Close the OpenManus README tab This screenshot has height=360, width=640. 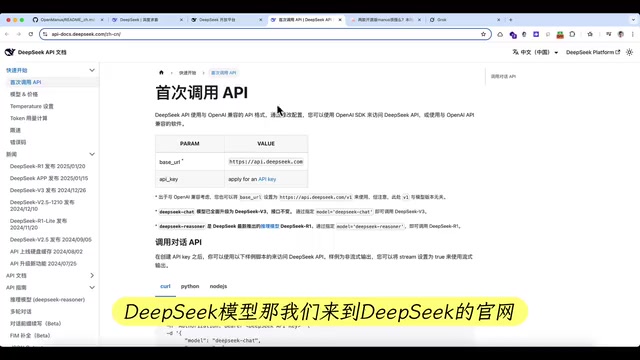click(102, 20)
